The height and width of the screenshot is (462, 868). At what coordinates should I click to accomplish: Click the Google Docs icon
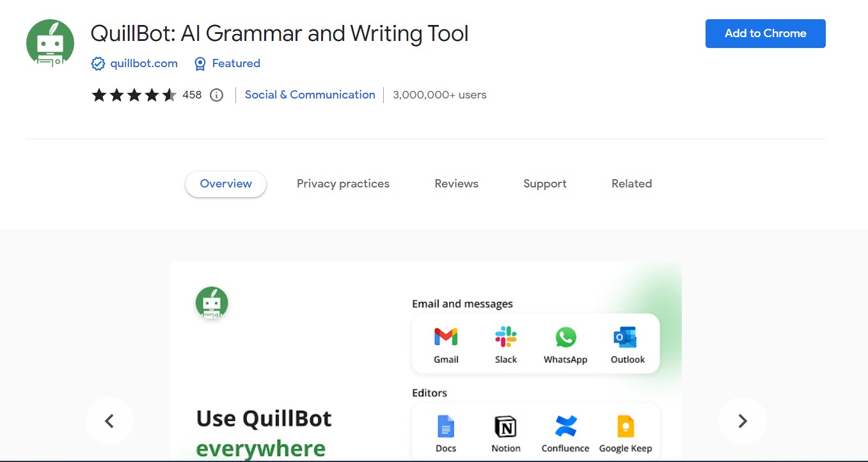445,426
